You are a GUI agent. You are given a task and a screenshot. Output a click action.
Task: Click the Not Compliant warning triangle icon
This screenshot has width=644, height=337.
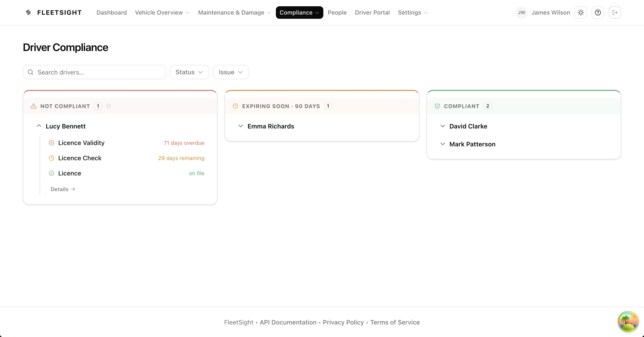[x=34, y=106]
